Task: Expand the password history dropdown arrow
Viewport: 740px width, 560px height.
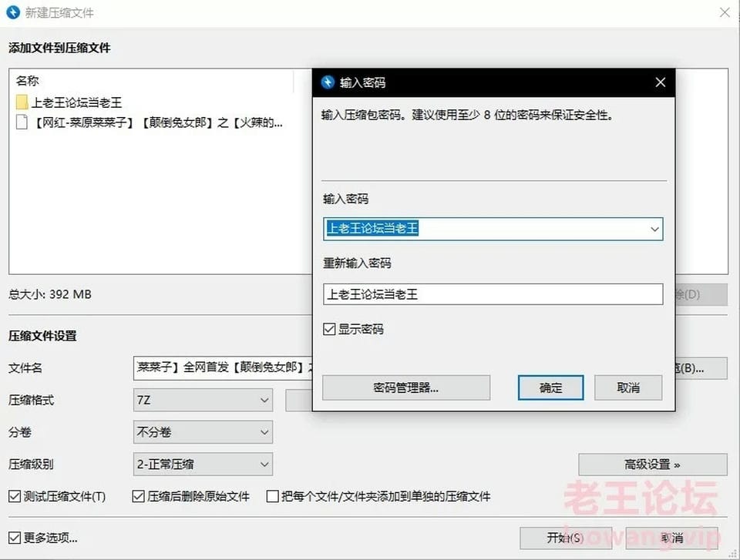Action: coord(654,230)
